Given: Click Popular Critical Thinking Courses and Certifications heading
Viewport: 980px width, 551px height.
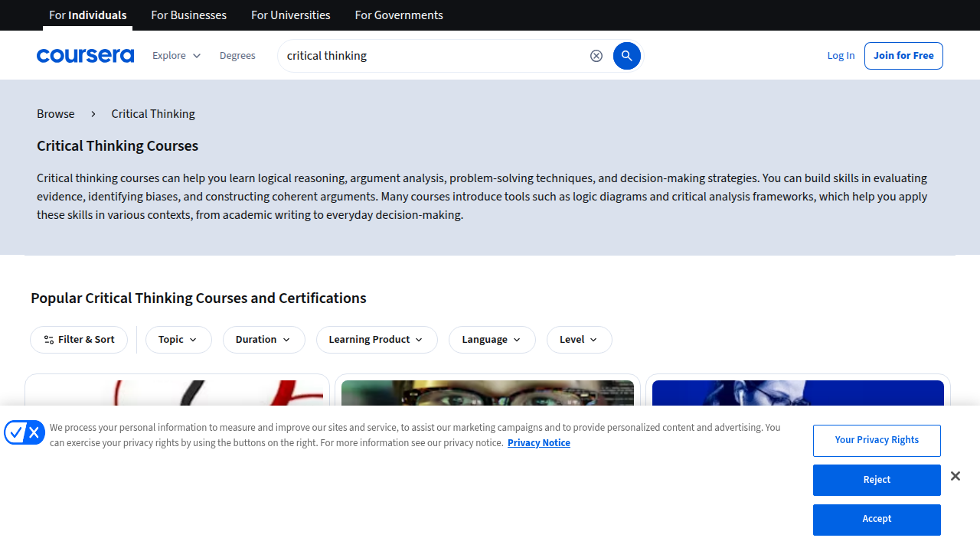Looking at the screenshot, I should (198, 298).
